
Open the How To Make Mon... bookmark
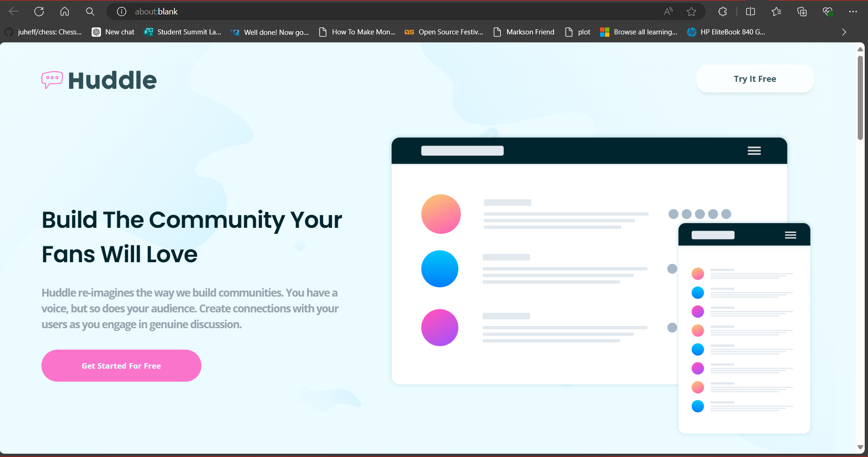[x=357, y=32]
